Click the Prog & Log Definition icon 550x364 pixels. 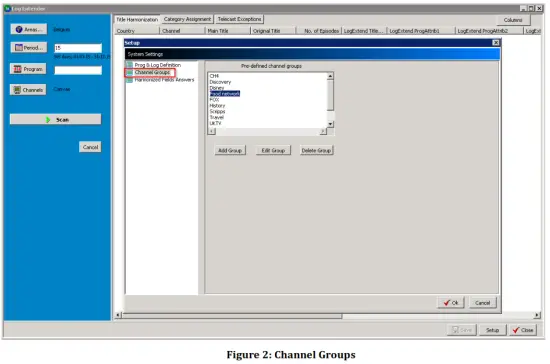[130, 65]
